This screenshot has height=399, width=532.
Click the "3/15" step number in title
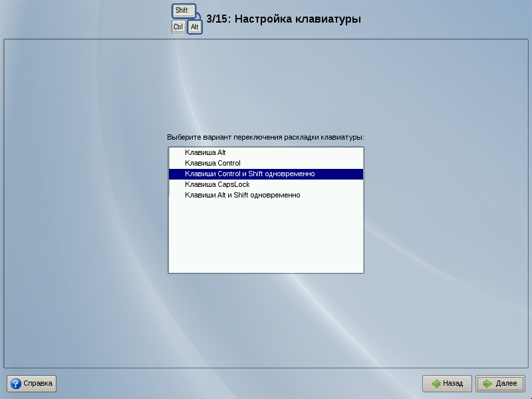218,19
